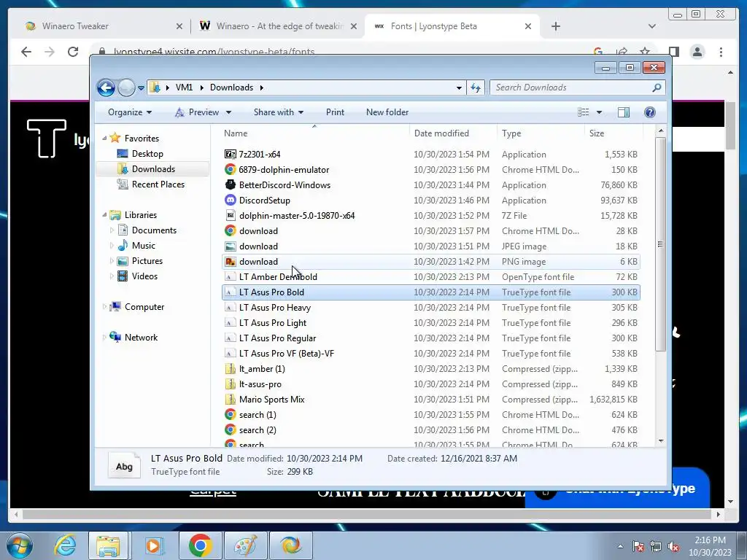Image resolution: width=747 pixels, height=560 pixels.
Task: Open the Preview dropdown arrow
Action: pos(228,112)
